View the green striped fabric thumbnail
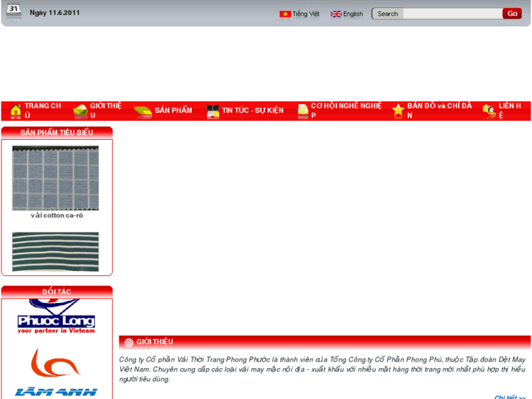The width and height of the screenshot is (532, 399). click(x=56, y=252)
